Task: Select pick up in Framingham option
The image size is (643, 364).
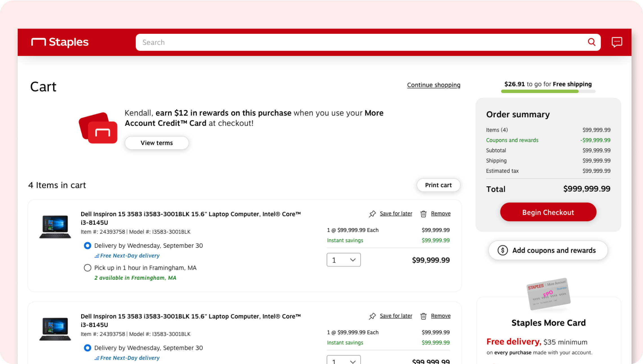Action: 87,268
